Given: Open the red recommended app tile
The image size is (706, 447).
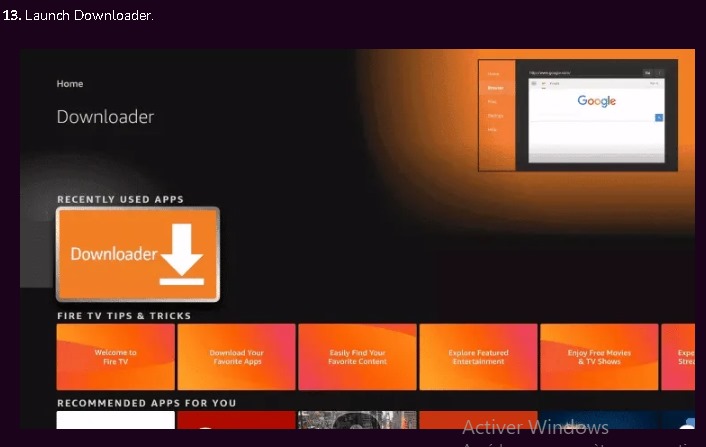Looking at the screenshot, I should (237, 419).
